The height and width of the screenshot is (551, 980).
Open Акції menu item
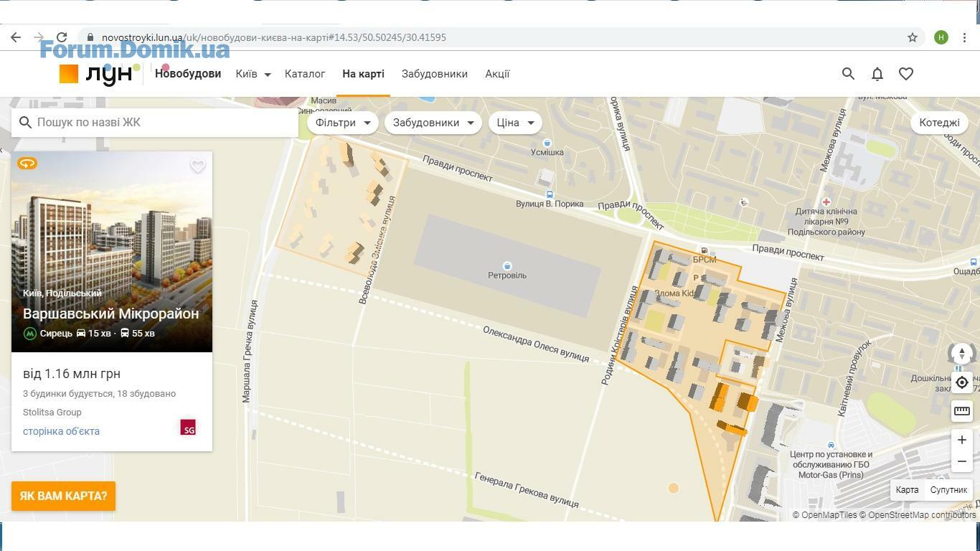pyautogui.click(x=497, y=73)
